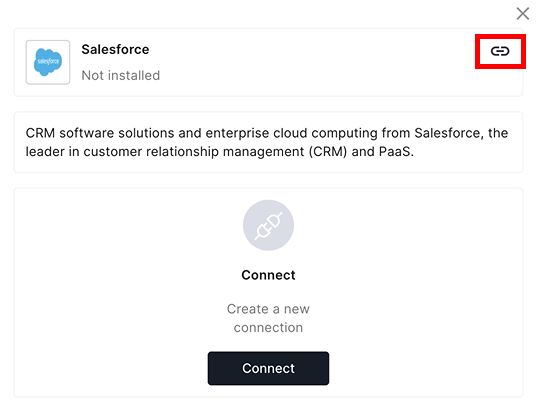Click the Create a new connection text
The height and width of the screenshot is (411, 541).
tap(268, 318)
